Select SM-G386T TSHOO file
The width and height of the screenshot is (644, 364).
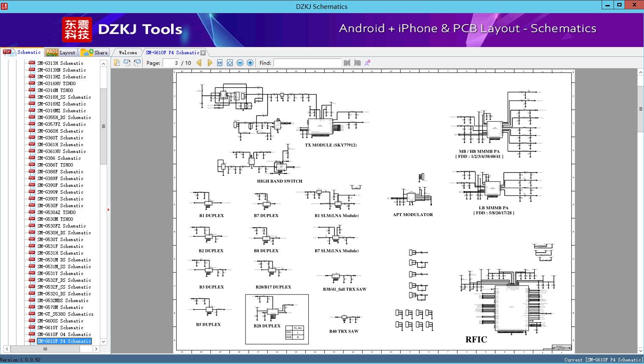click(x=55, y=165)
